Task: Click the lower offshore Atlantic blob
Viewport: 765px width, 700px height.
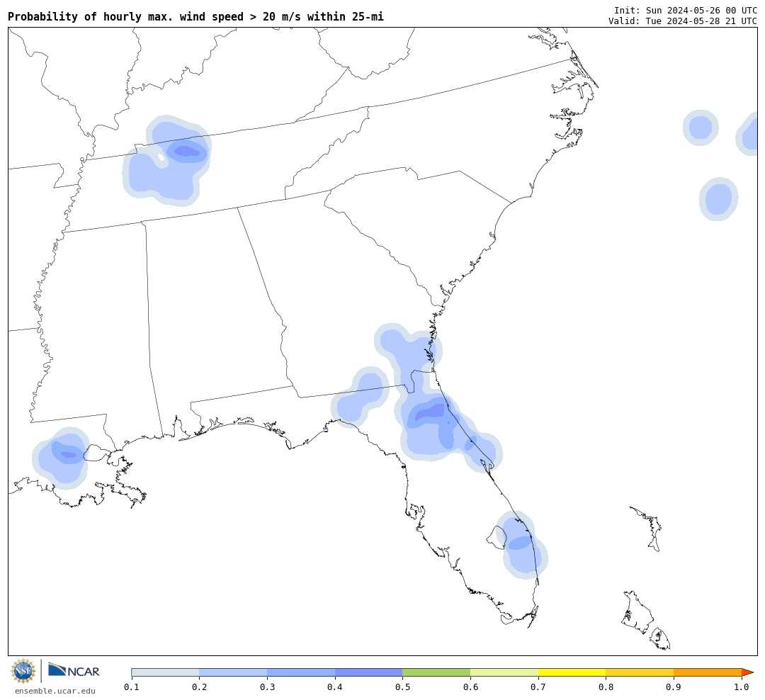Action: (x=718, y=199)
